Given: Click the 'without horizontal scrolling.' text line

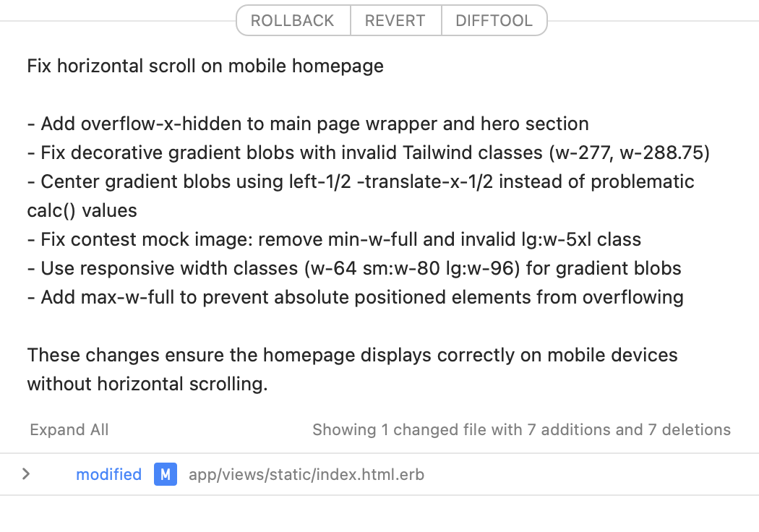Looking at the screenshot, I should pyautogui.click(x=147, y=384).
